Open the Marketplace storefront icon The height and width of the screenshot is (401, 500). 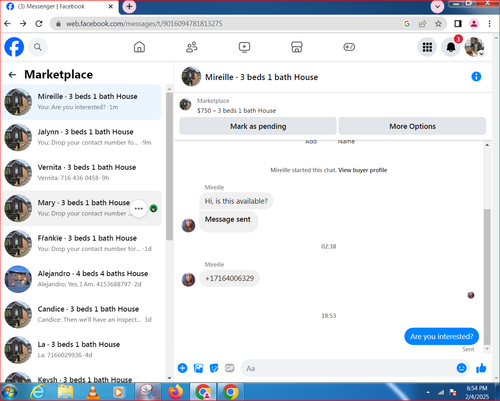[x=297, y=47]
